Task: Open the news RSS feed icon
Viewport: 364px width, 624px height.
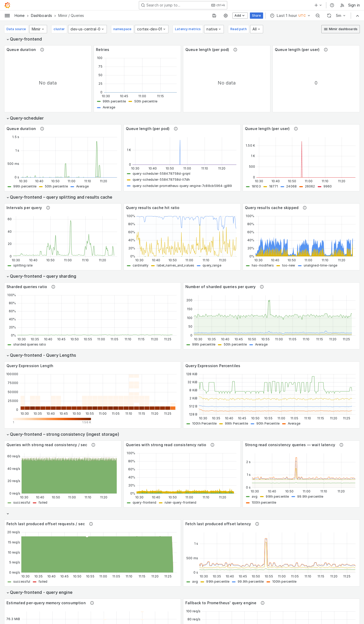Action: click(342, 5)
